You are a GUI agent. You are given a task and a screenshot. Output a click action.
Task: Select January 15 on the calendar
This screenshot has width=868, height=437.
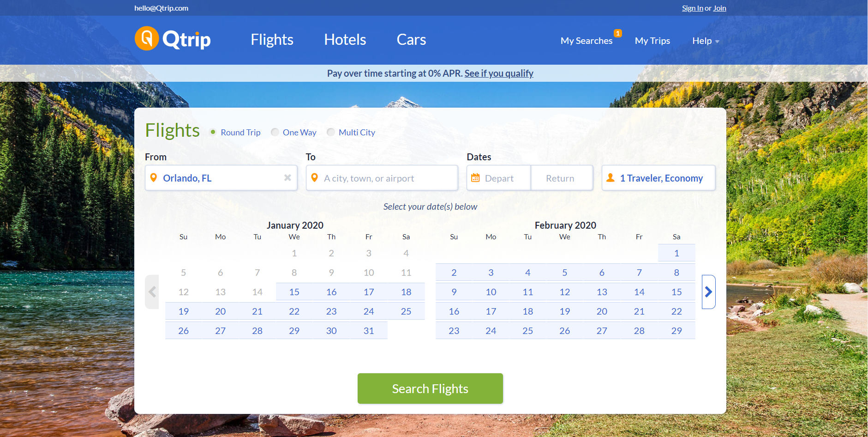(x=294, y=292)
